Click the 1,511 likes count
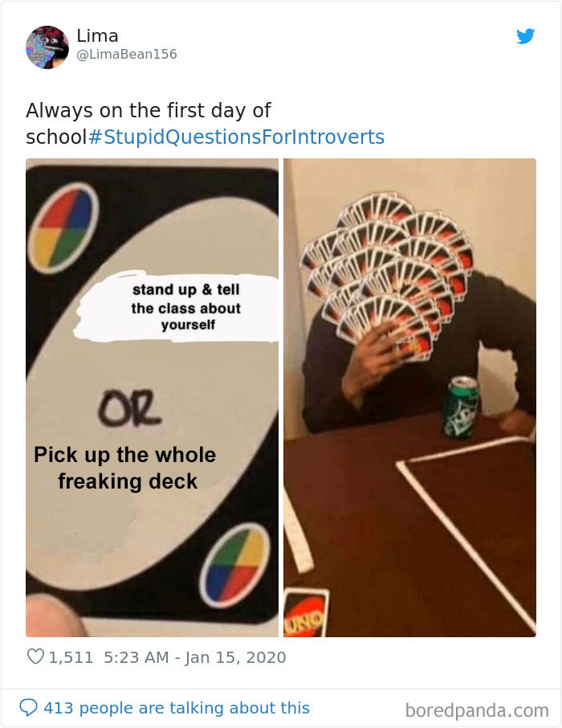Image resolution: width=562 pixels, height=728 pixels. coord(71,657)
